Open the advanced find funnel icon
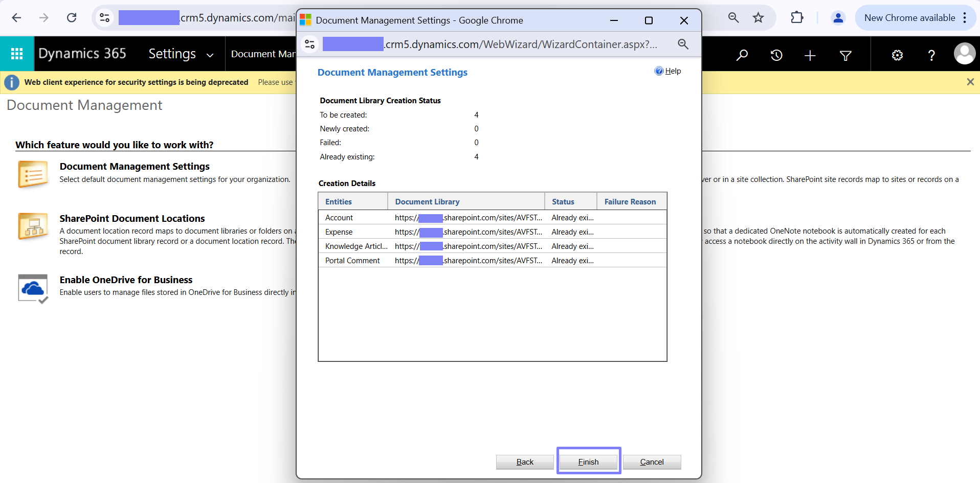The width and height of the screenshot is (980, 483). pyautogui.click(x=845, y=55)
